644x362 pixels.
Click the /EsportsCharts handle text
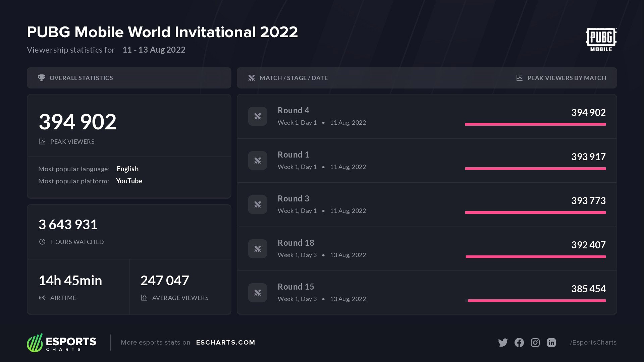593,343
